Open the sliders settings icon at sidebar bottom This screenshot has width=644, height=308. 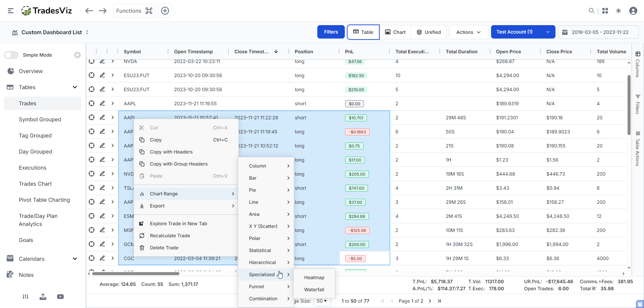click(25, 297)
